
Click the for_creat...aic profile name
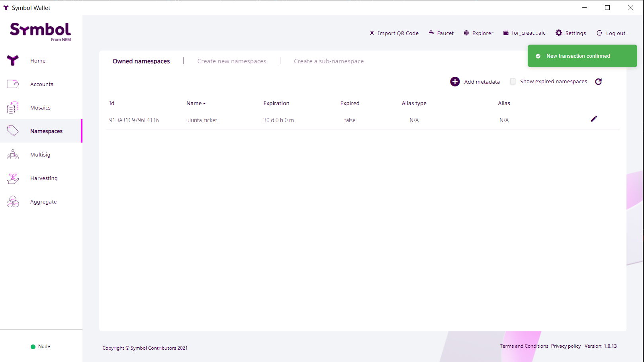529,33
